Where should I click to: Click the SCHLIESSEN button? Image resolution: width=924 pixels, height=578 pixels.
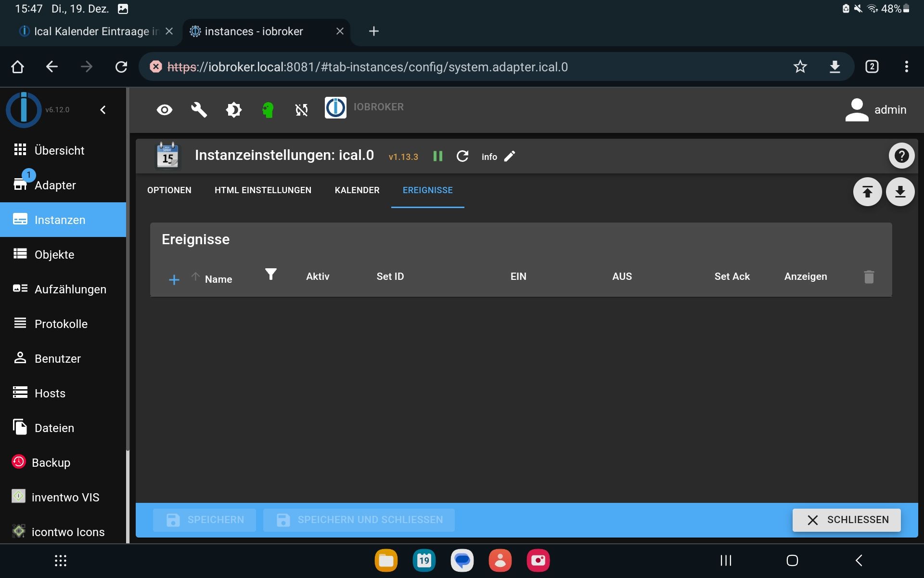[847, 520]
